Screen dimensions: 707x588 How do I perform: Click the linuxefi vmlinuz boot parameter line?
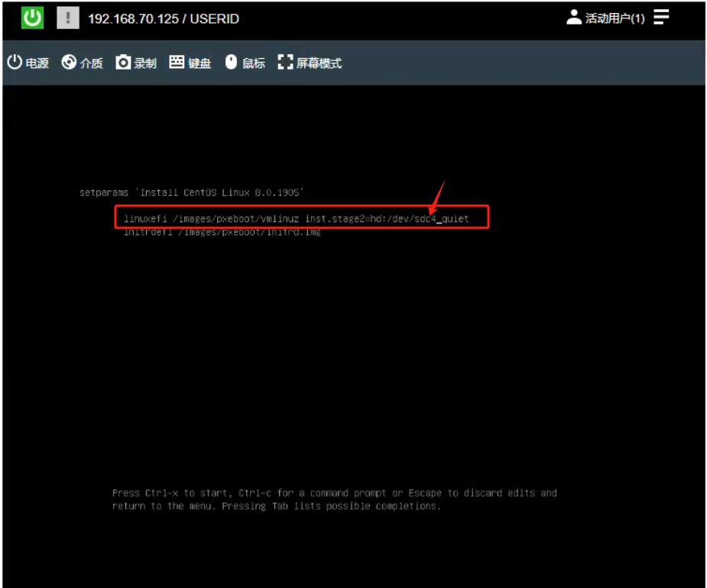(x=297, y=219)
